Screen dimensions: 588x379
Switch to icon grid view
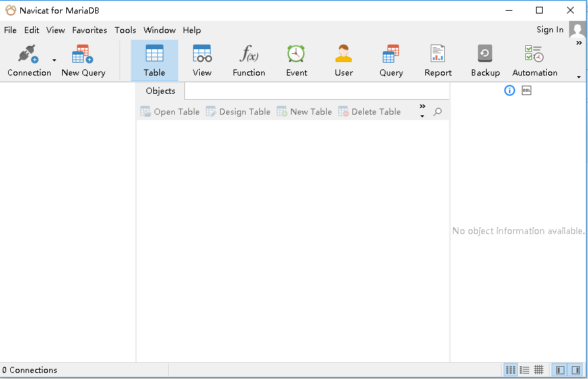click(x=510, y=370)
